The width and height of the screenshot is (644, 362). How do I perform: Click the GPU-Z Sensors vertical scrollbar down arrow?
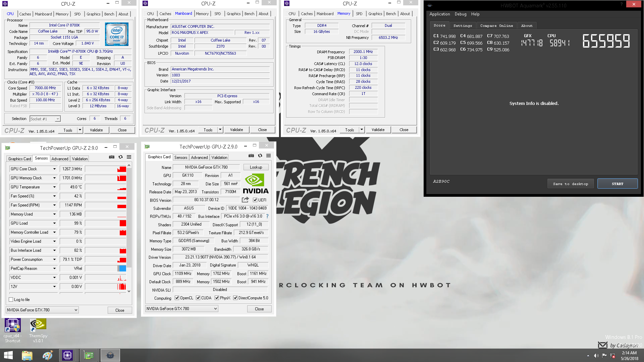click(x=129, y=291)
